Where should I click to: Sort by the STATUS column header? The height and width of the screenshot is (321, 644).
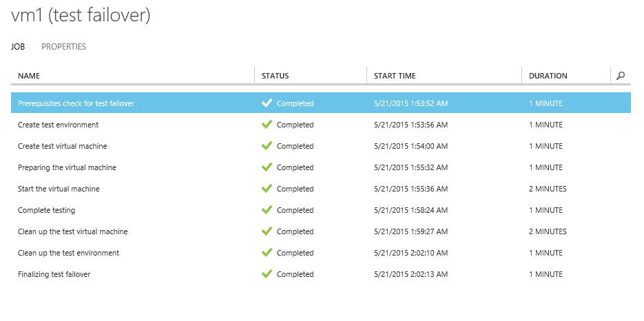[276, 76]
